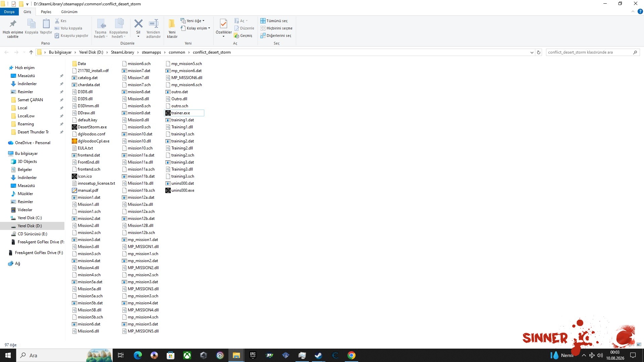Go up one folder level arrow
The height and width of the screenshot is (362, 644).
tap(31, 52)
